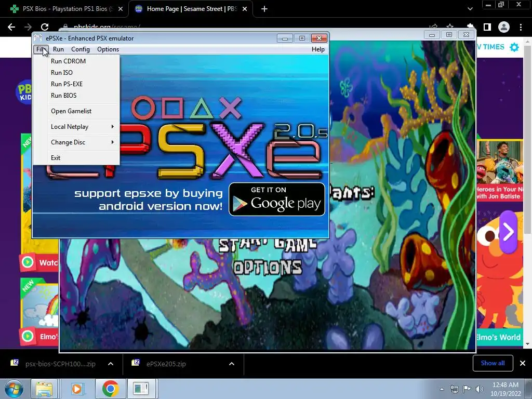Open the File menu in ePSXe
The image size is (532, 399).
[41, 49]
